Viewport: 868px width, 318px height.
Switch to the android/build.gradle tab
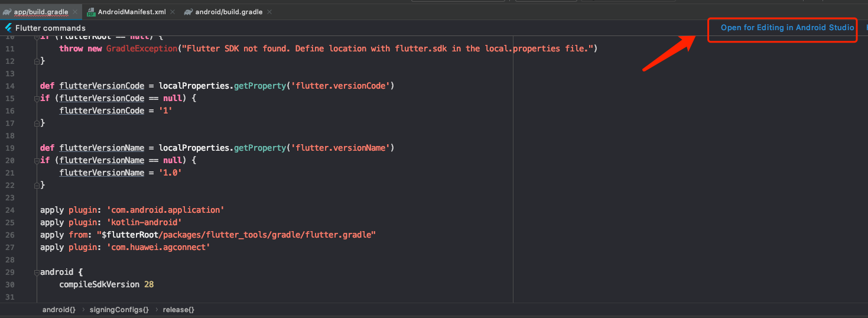tap(229, 12)
